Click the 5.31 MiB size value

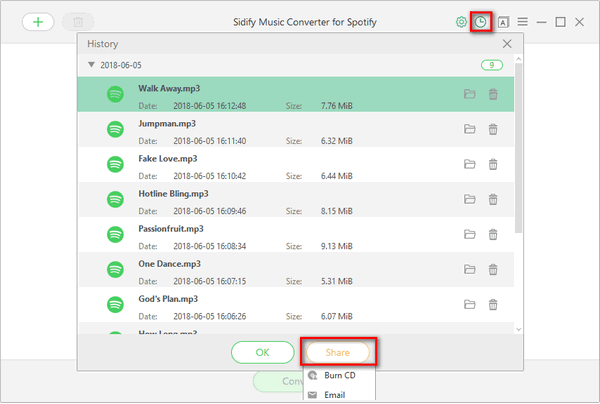336,281
